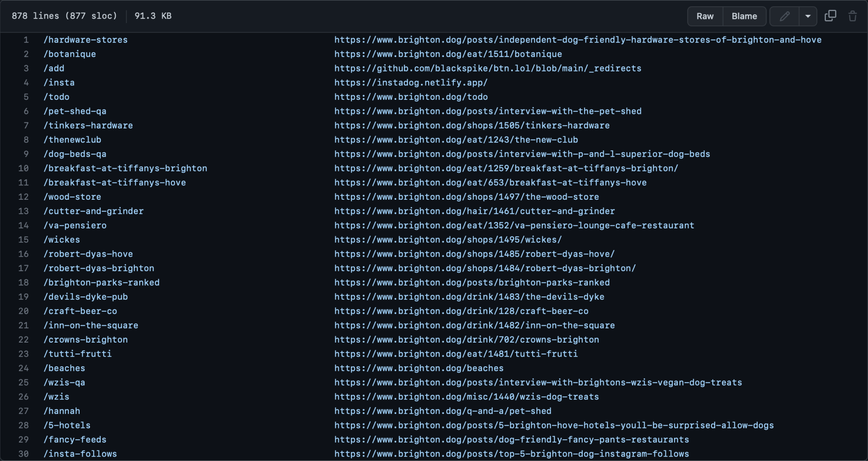This screenshot has height=461, width=868.
Task: Click the shops/1495/wickes/ URL
Action: coord(448,240)
